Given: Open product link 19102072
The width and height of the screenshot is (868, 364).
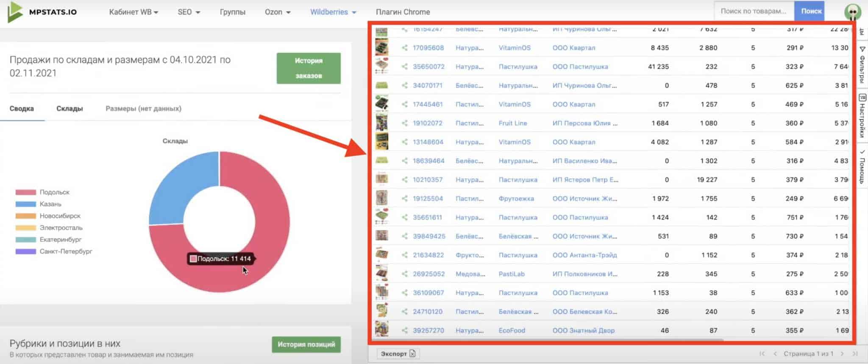Looking at the screenshot, I should [428, 123].
